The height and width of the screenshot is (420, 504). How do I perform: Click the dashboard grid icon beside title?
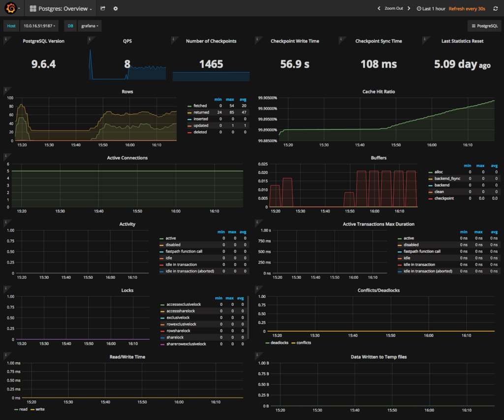coord(33,9)
